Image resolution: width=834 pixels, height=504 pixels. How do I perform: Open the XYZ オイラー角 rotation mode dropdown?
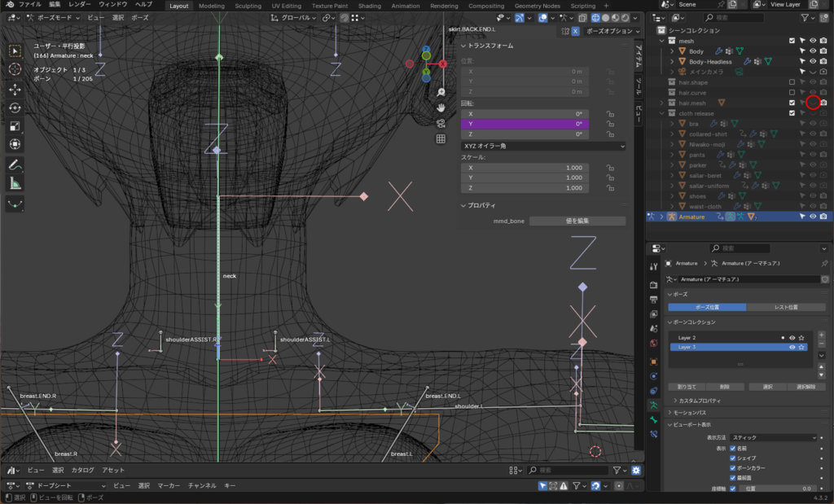pos(542,146)
